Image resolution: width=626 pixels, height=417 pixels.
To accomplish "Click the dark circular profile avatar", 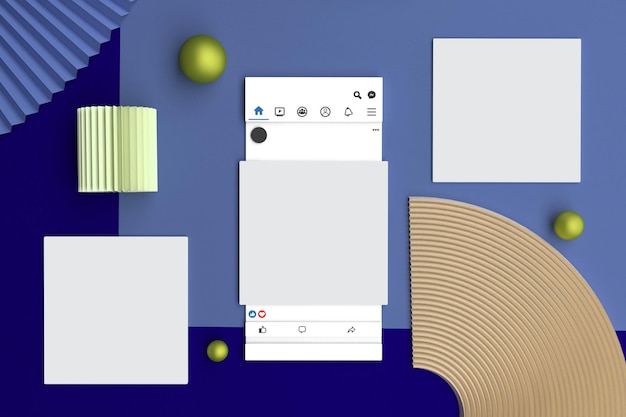I will [259, 135].
